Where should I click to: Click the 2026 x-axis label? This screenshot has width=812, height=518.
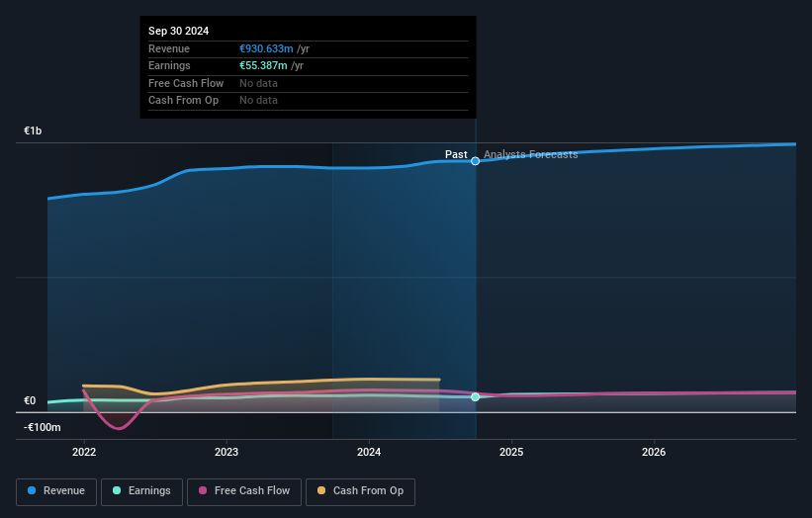pyautogui.click(x=654, y=453)
